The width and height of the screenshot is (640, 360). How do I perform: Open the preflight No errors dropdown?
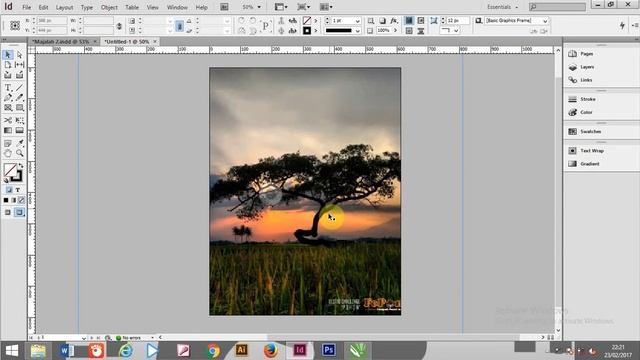point(152,338)
